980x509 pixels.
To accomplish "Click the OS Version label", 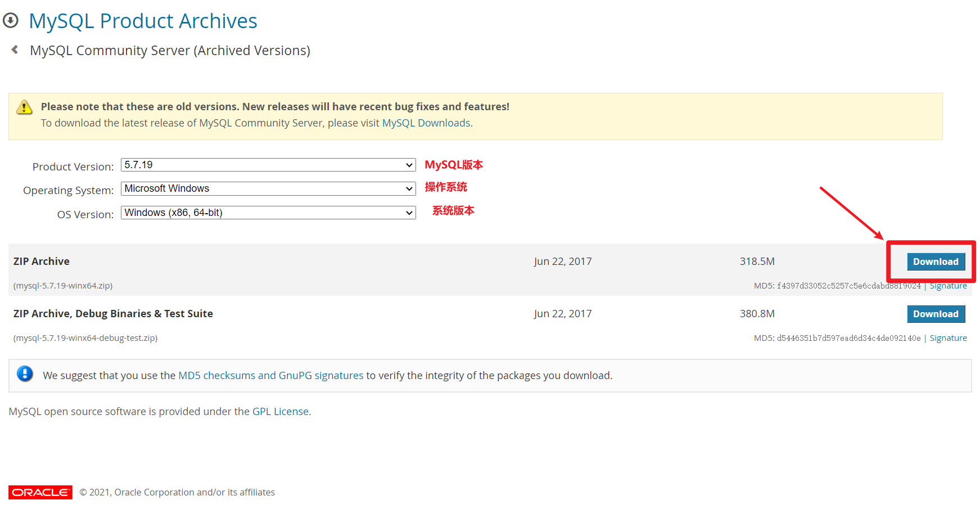I will 85,214.
